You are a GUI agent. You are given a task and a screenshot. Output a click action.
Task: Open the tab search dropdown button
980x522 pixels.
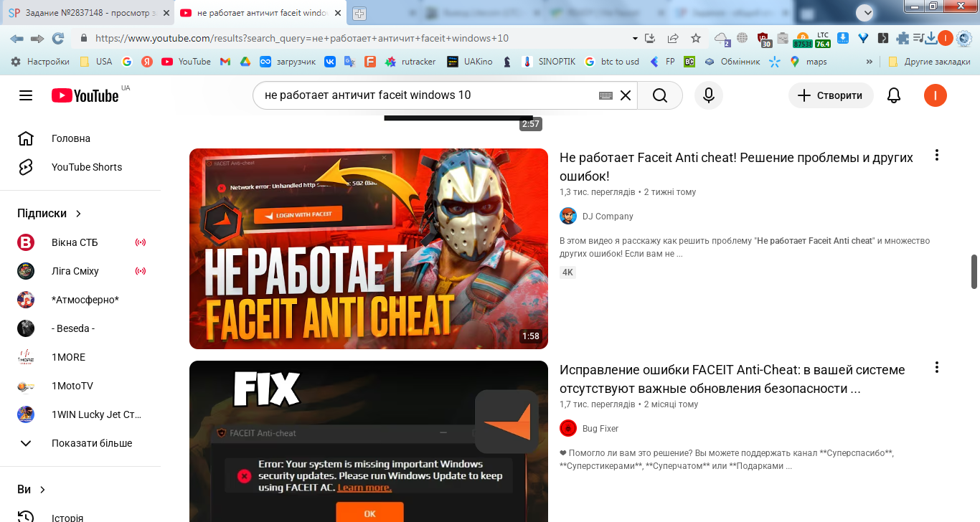point(866,12)
